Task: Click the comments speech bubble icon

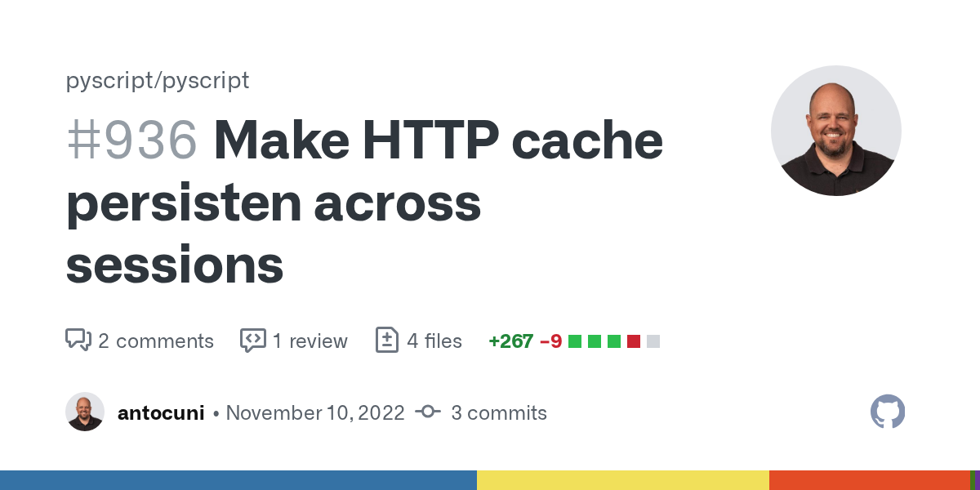Action: (78, 340)
